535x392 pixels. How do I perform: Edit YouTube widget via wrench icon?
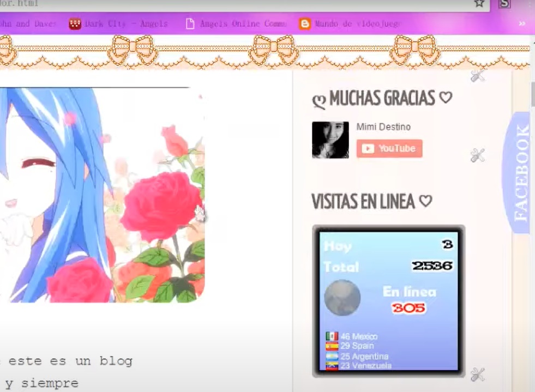point(477,155)
